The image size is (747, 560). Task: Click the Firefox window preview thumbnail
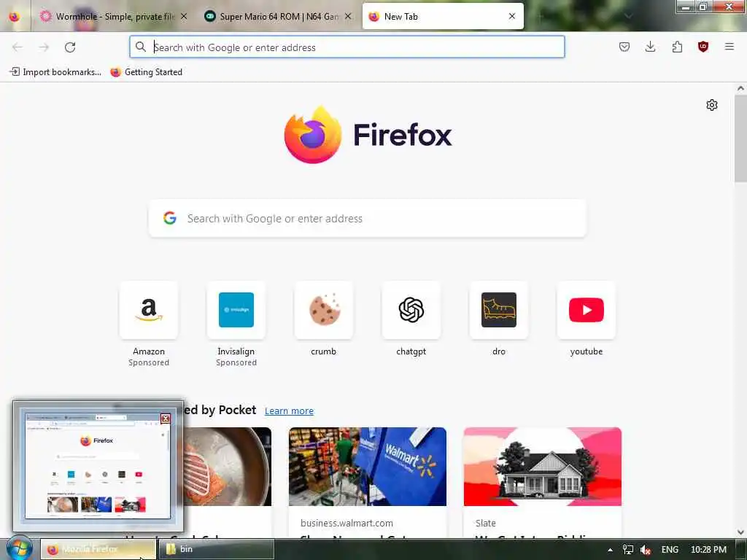[x=98, y=466]
